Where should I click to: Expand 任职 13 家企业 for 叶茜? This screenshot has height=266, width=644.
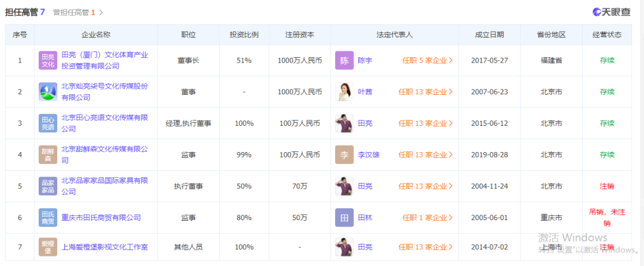pyautogui.click(x=426, y=92)
